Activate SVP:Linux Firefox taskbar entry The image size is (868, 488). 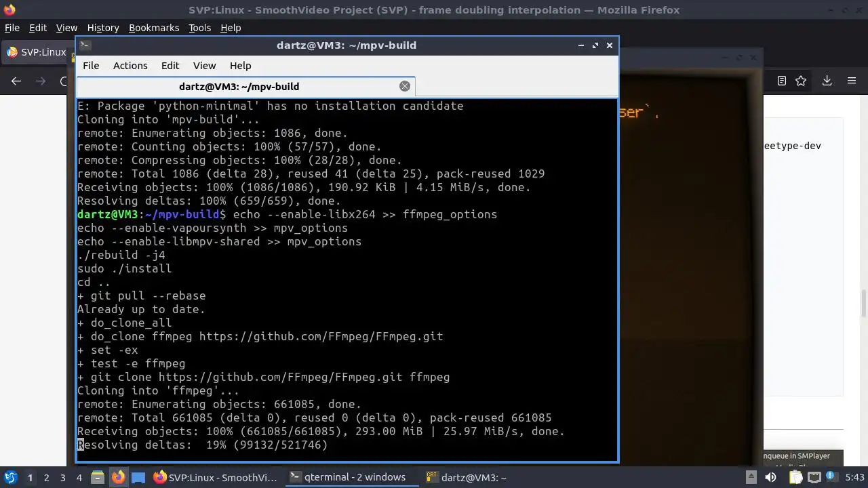(216, 478)
